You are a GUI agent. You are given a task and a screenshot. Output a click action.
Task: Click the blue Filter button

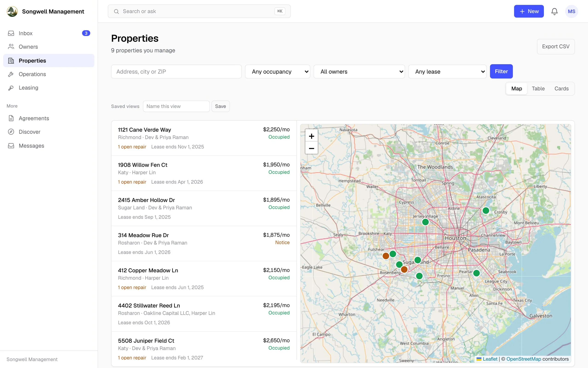(501, 72)
